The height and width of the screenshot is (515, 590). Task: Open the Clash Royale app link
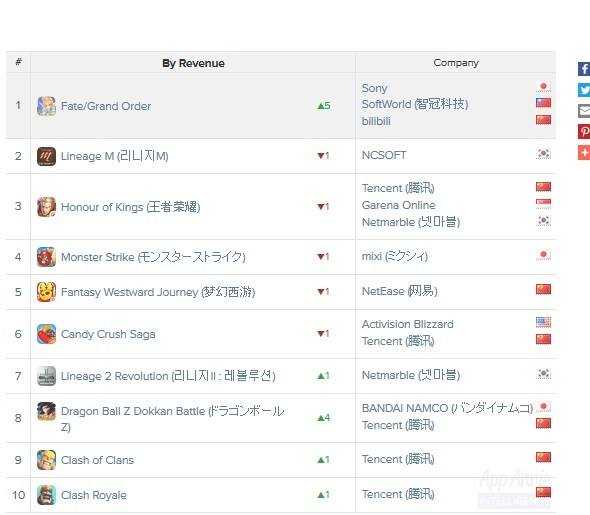coord(94,495)
